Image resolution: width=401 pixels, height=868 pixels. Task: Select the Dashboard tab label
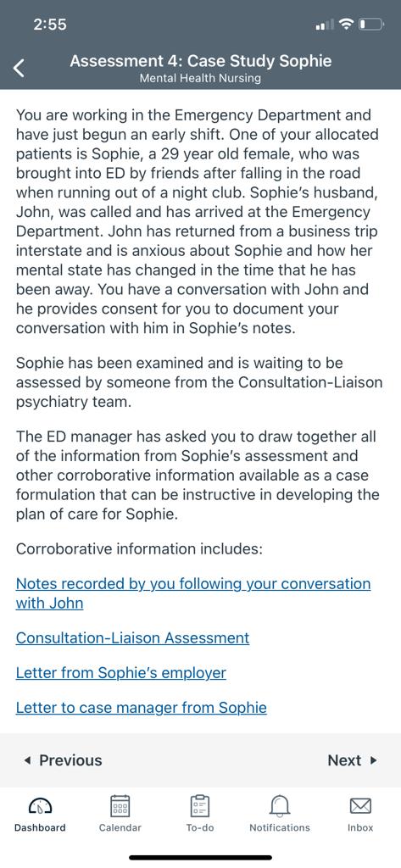pyautogui.click(x=40, y=827)
